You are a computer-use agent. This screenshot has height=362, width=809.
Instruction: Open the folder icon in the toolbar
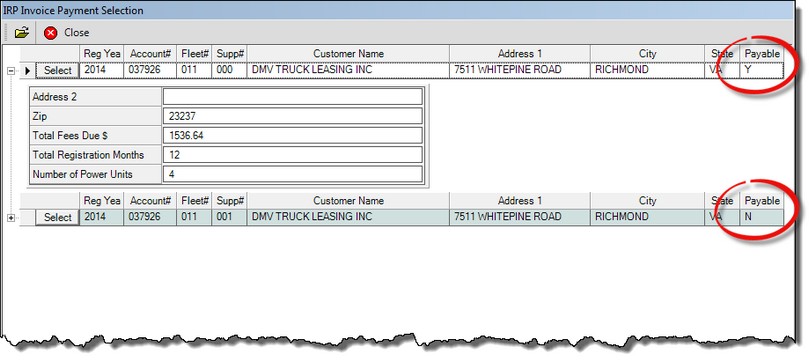click(22, 32)
